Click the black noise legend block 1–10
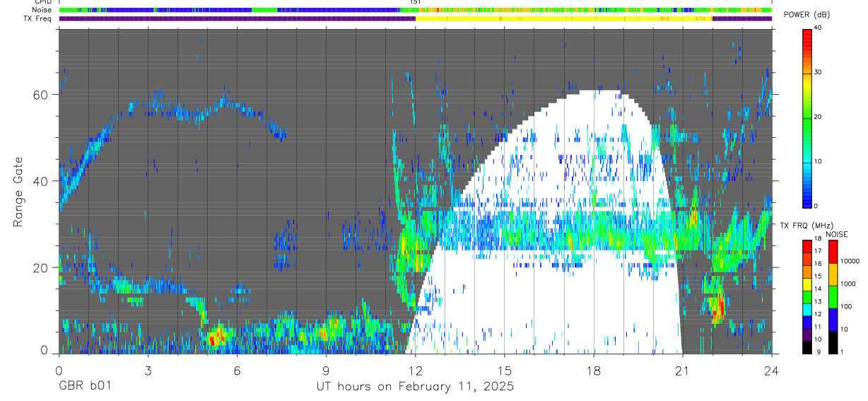Viewport: 868px width, 401px height. tap(833, 342)
